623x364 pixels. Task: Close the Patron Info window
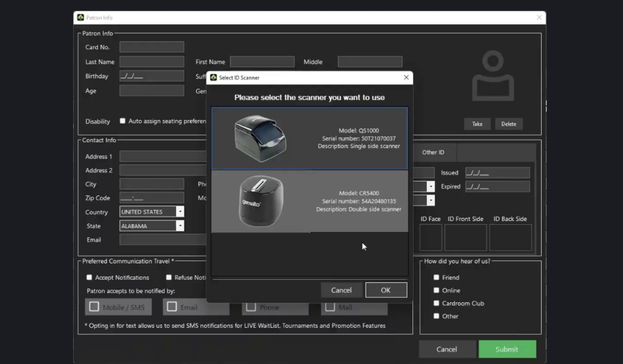coord(539,17)
